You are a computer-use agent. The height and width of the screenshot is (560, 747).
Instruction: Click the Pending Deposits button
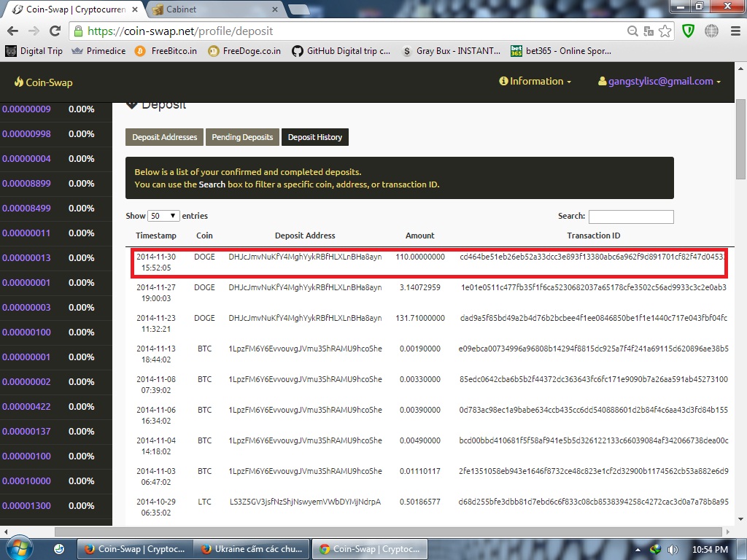(242, 136)
